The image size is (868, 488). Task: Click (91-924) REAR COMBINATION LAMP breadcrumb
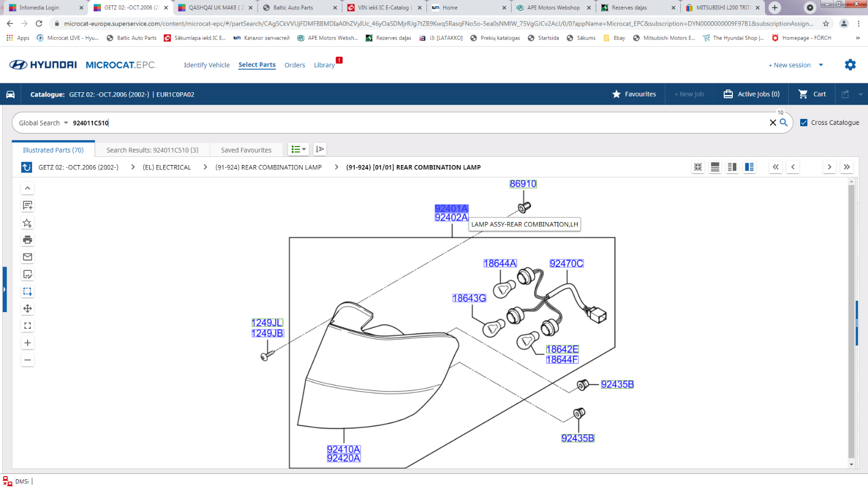(x=269, y=167)
